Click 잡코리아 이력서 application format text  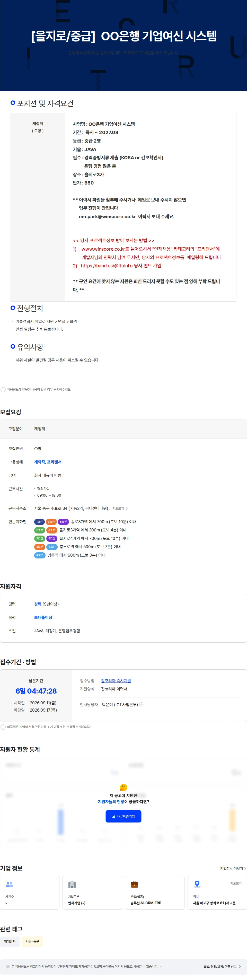(114, 689)
